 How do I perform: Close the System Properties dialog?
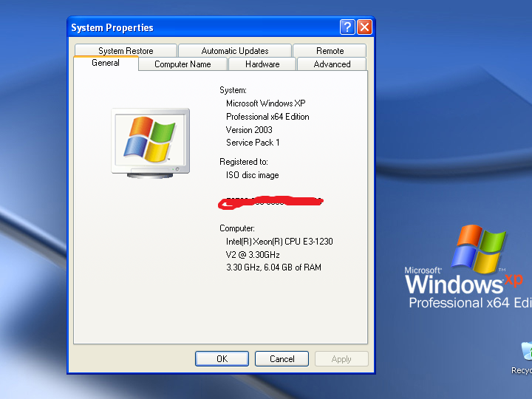tap(364, 27)
